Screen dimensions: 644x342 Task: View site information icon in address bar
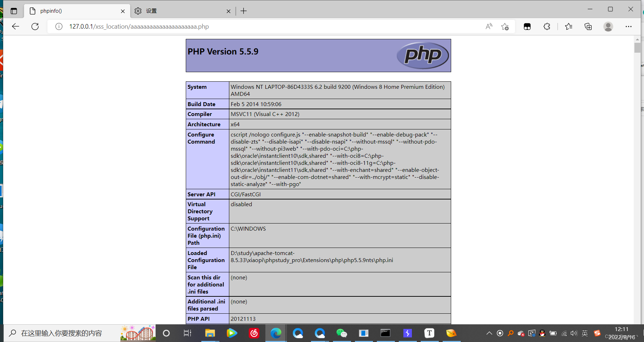[x=59, y=27]
